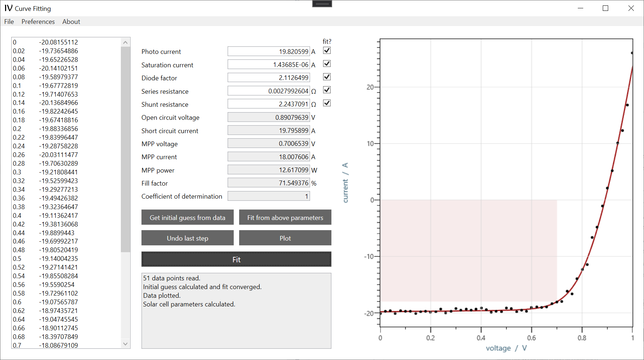Screen dimensions: 644x360
Task: Edit the Photo current value field
Action: coord(268,51)
